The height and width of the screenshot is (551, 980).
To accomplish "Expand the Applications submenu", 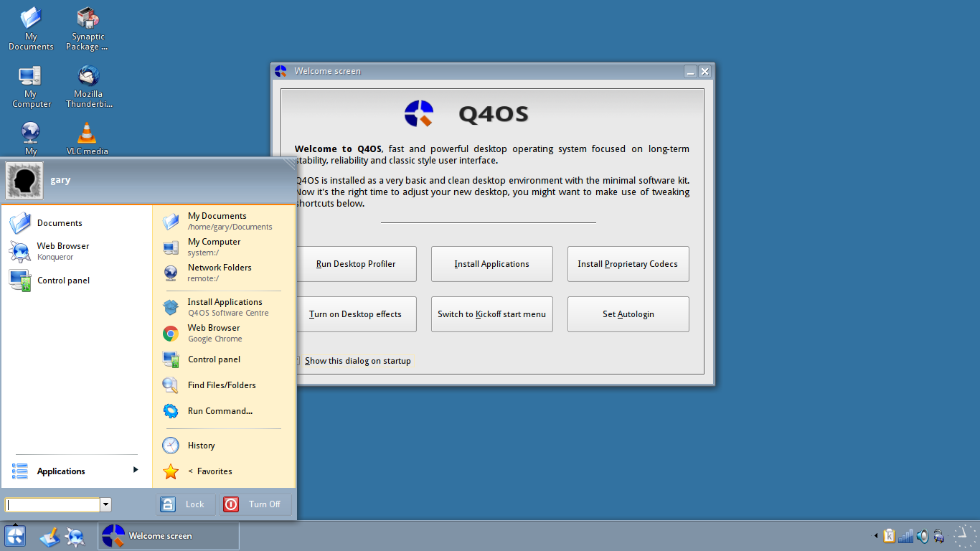I will point(77,471).
